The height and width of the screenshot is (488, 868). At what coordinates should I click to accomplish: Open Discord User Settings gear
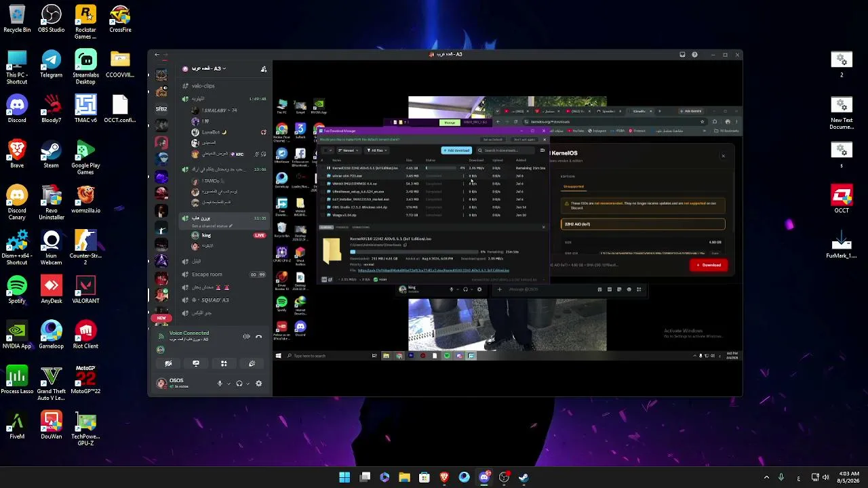click(258, 384)
